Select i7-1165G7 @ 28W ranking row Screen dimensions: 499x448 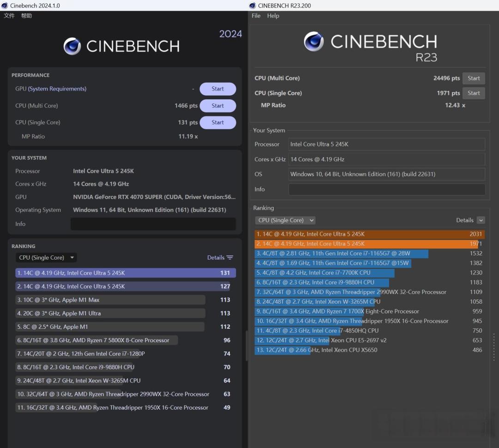coord(370,253)
